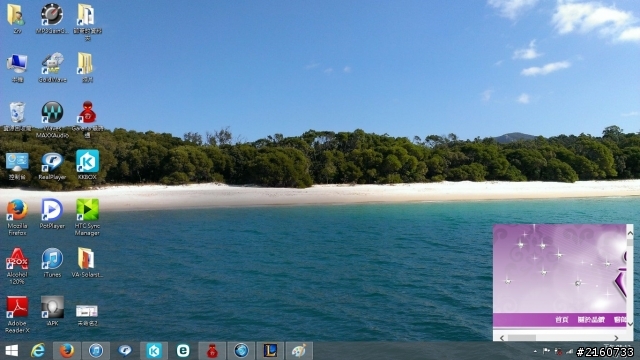The width and height of the screenshot is (640, 360).
Task: Switch to KKBOX in the taskbar
Action: [154, 351]
